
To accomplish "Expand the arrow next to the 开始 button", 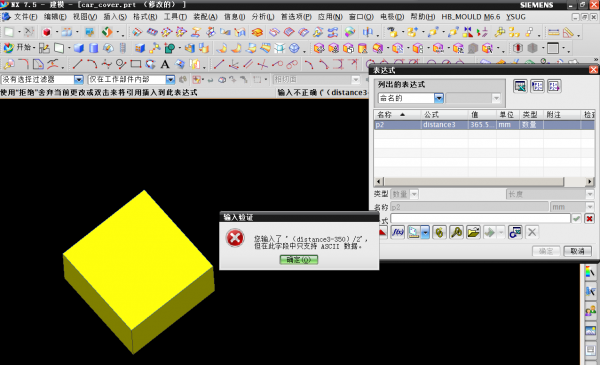I will 34,48.
